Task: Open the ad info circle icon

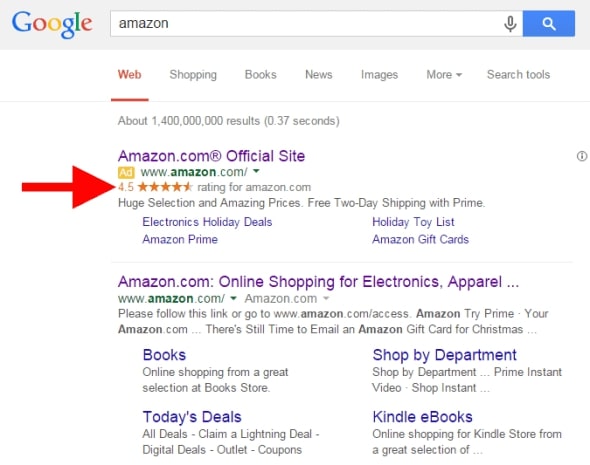Action: coord(582,156)
